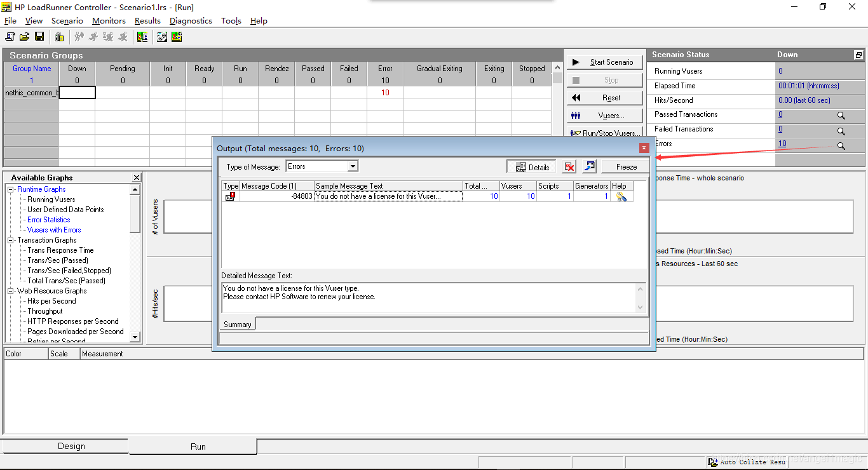Click the Sample Message Text column header
The image size is (868, 470).
pyautogui.click(x=388, y=186)
